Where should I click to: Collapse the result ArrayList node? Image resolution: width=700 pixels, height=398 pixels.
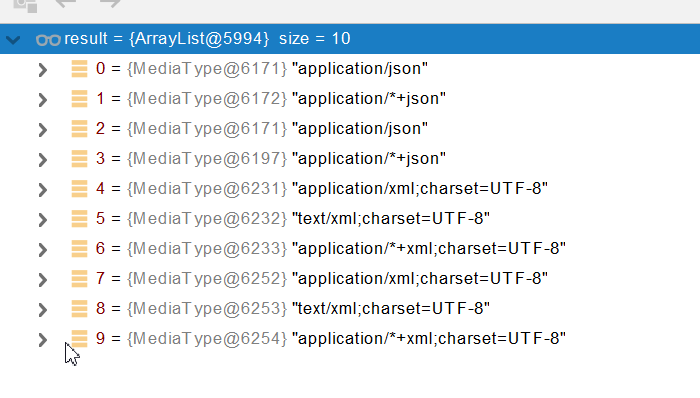[13, 40]
